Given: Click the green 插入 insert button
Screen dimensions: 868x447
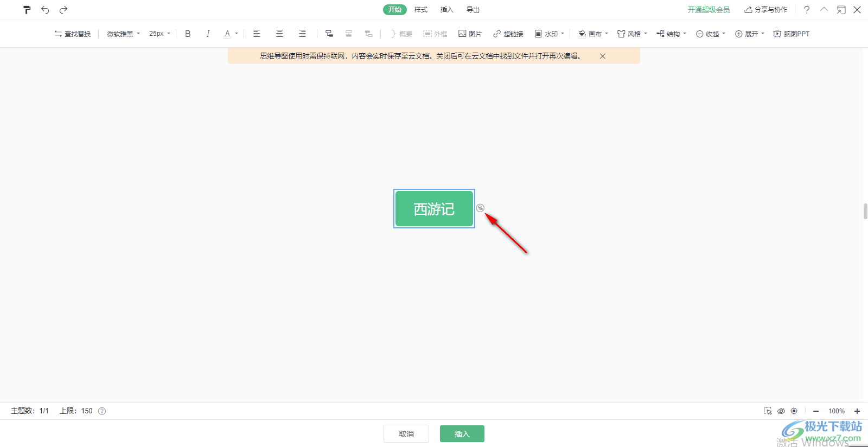Looking at the screenshot, I should click(462, 434).
